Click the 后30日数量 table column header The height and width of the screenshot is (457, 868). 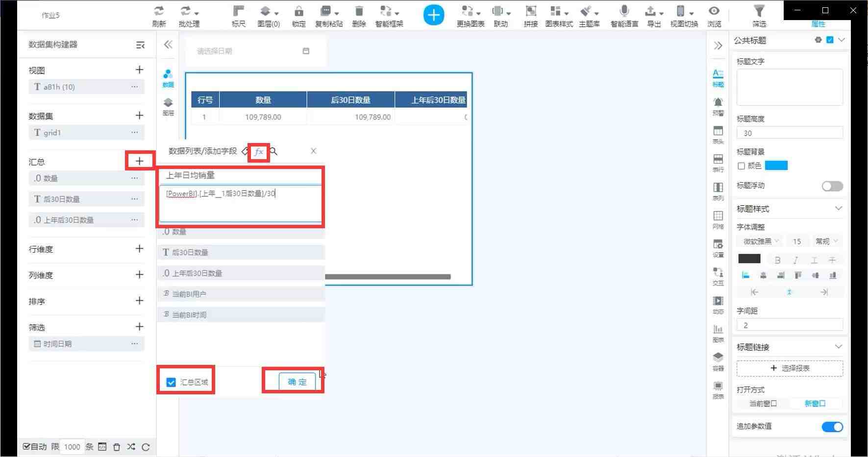[350, 100]
